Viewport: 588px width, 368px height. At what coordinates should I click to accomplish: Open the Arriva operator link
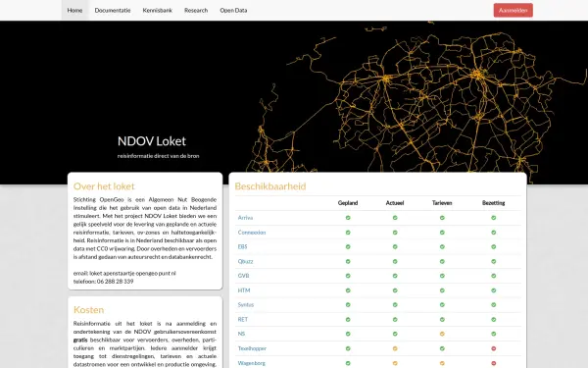pos(245,218)
